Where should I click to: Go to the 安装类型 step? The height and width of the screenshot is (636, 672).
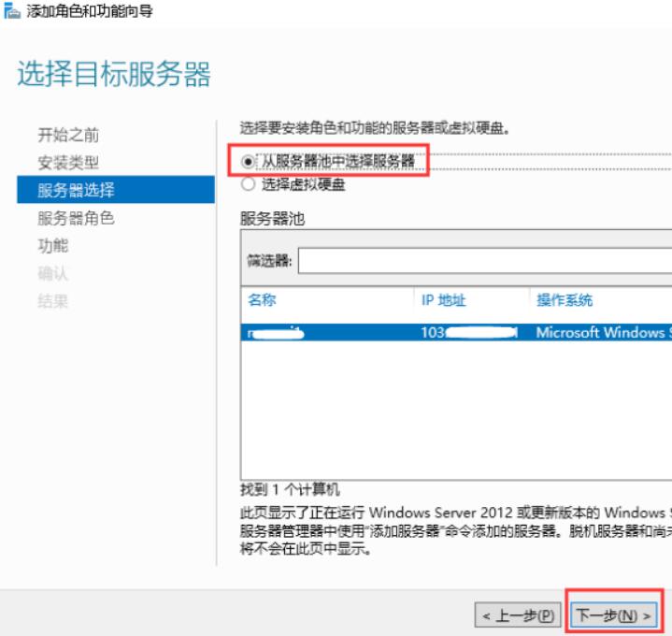68,163
